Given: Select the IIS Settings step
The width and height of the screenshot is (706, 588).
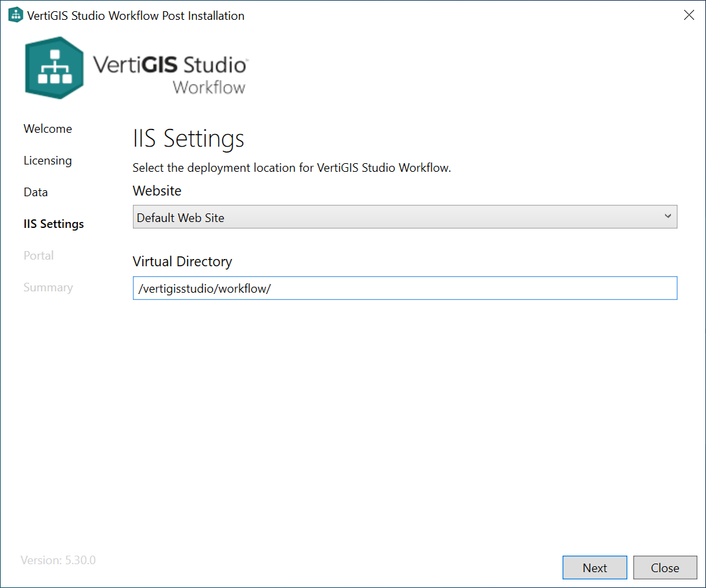Looking at the screenshot, I should [x=54, y=224].
